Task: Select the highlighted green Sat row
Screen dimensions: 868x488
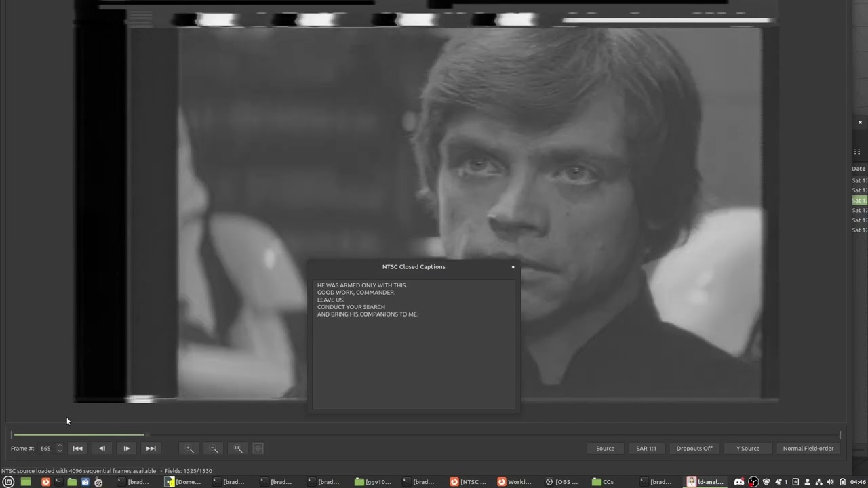Action: point(860,201)
